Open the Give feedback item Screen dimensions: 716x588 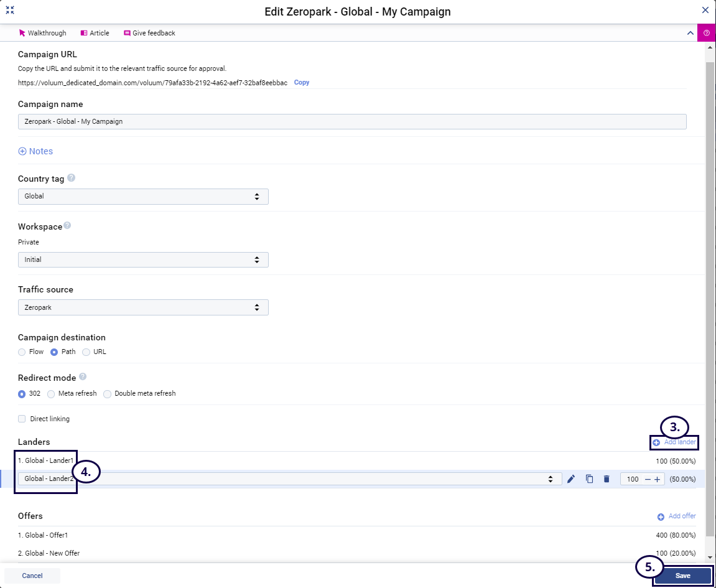[x=149, y=33]
